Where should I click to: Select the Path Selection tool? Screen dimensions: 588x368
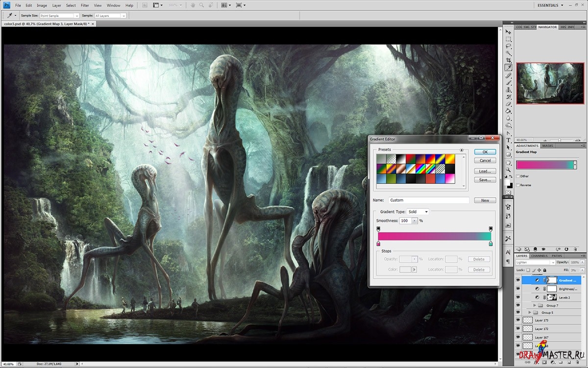pos(508,147)
